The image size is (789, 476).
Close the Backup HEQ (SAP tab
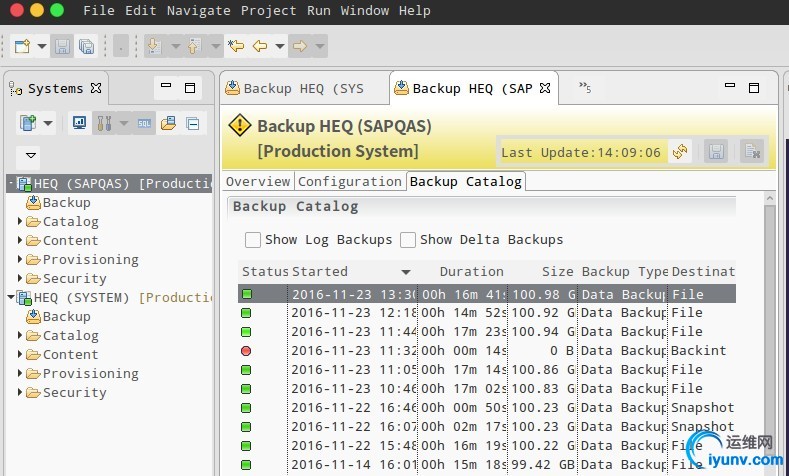(545, 88)
